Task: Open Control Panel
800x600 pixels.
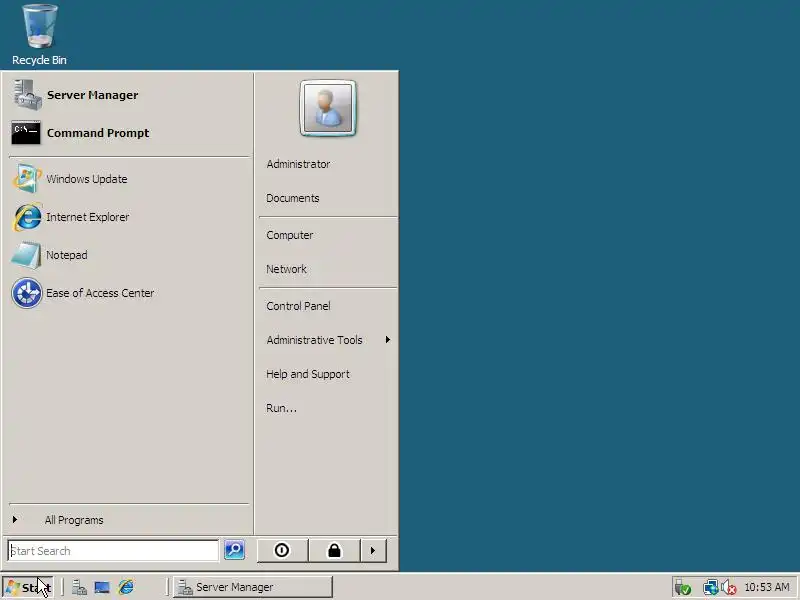Action: (x=298, y=306)
